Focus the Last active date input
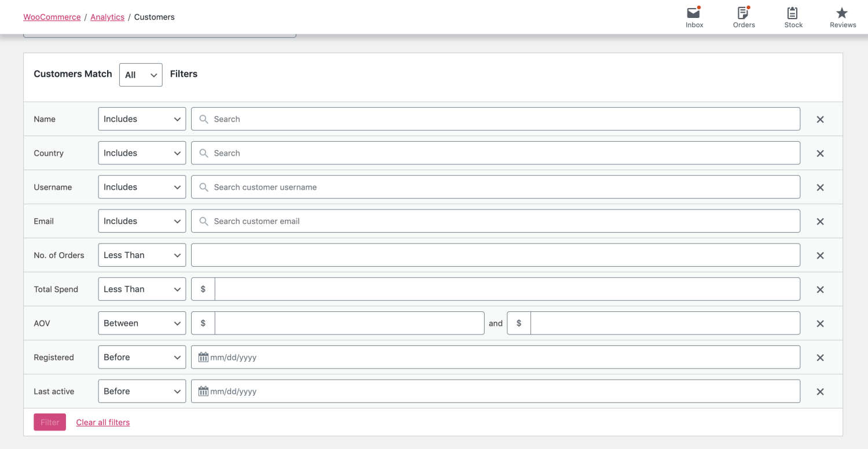Image resolution: width=868 pixels, height=449 pixels. [x=496, y=391]
